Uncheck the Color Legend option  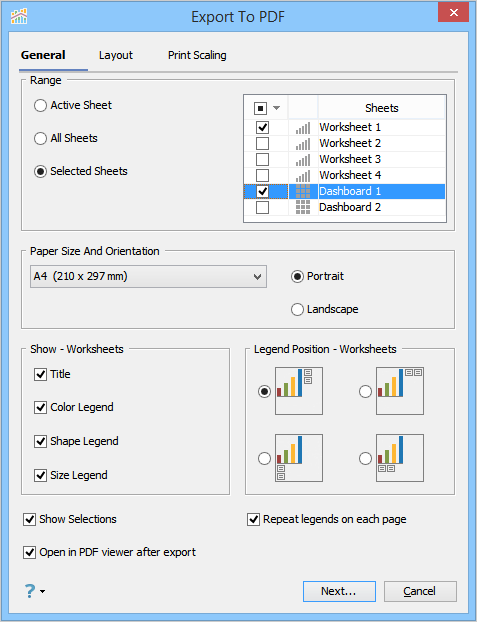(x=40, y=407)
